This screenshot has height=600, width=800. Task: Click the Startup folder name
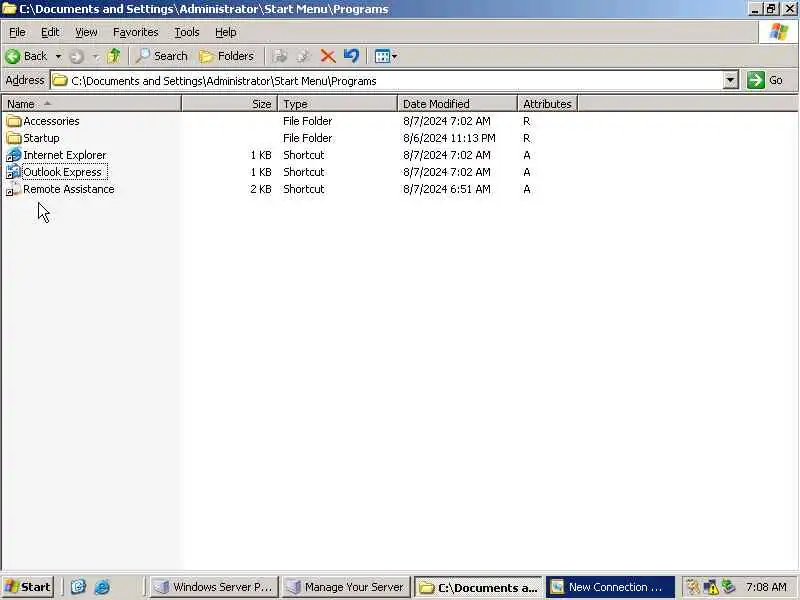point(41,138)
